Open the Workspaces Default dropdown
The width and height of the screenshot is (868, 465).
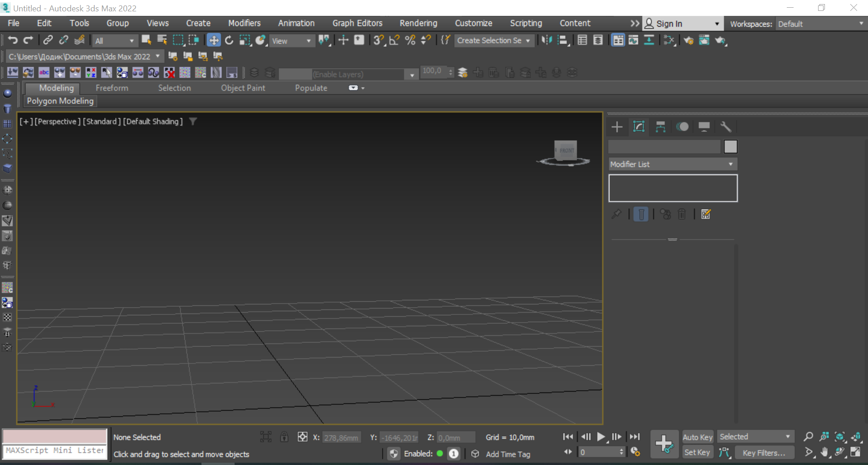click(820, 24)
